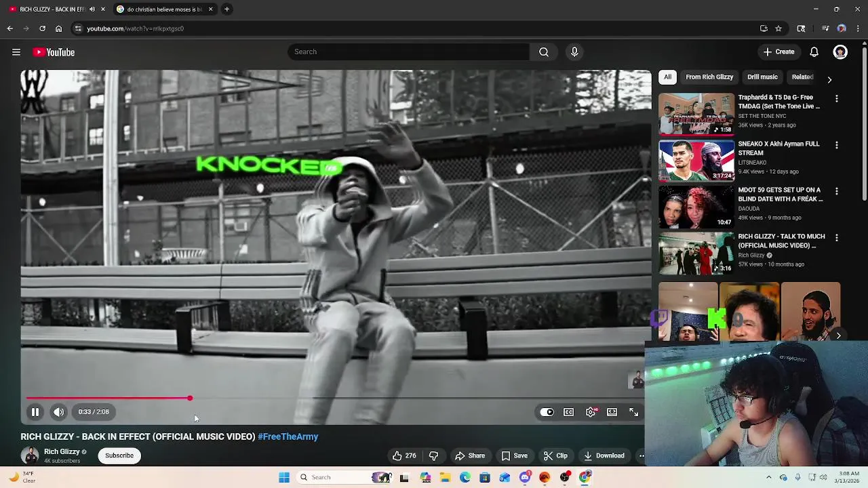
Task: Go to the browser home page
Action: 59,28
